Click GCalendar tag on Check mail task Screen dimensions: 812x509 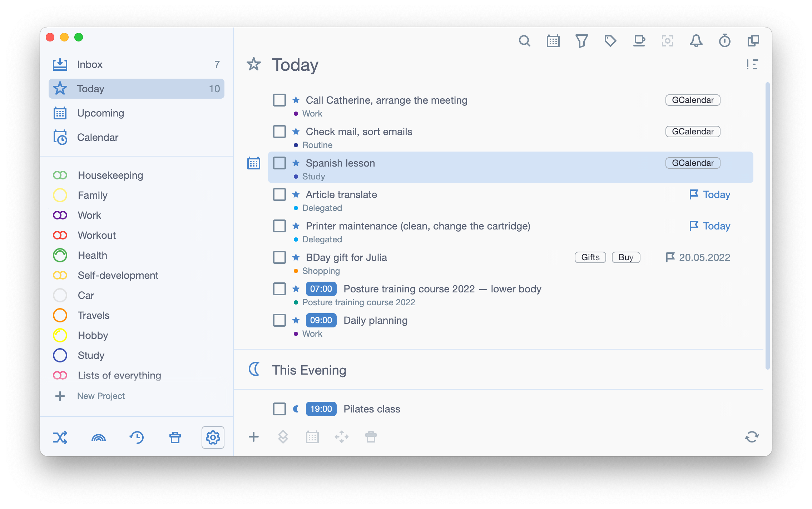coord(693,132)
